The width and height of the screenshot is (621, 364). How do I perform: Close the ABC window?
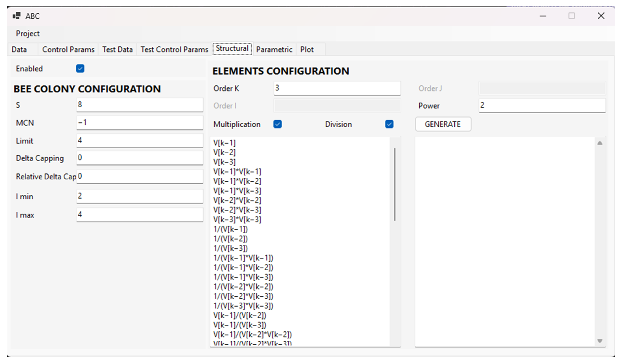pyautogui.click(x=601, y=16)
